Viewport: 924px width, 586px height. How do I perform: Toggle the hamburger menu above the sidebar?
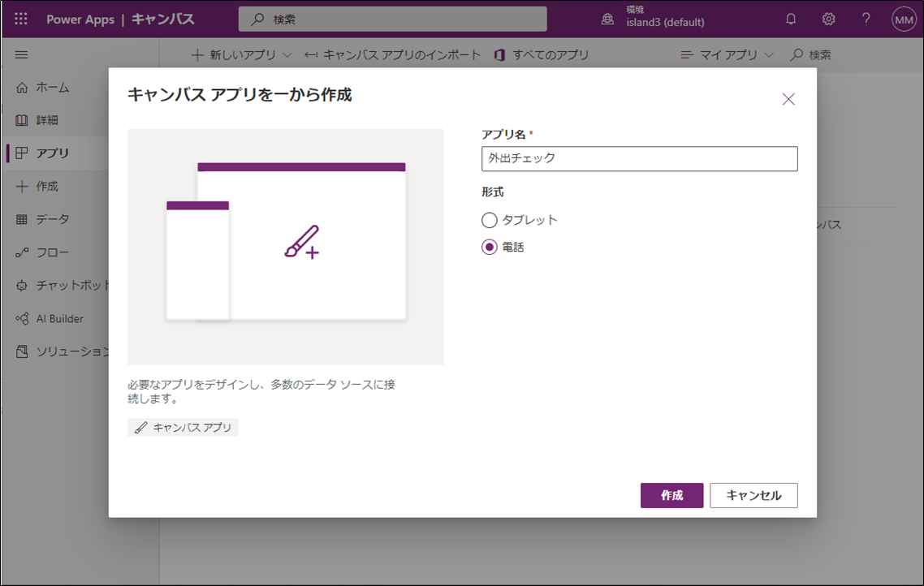pos(21,54)
